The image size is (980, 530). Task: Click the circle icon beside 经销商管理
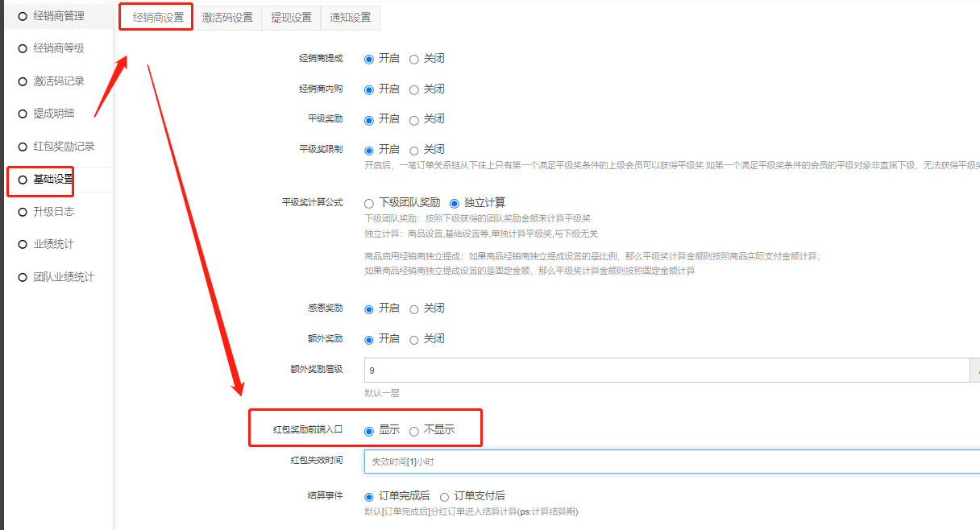pos(23,16)
